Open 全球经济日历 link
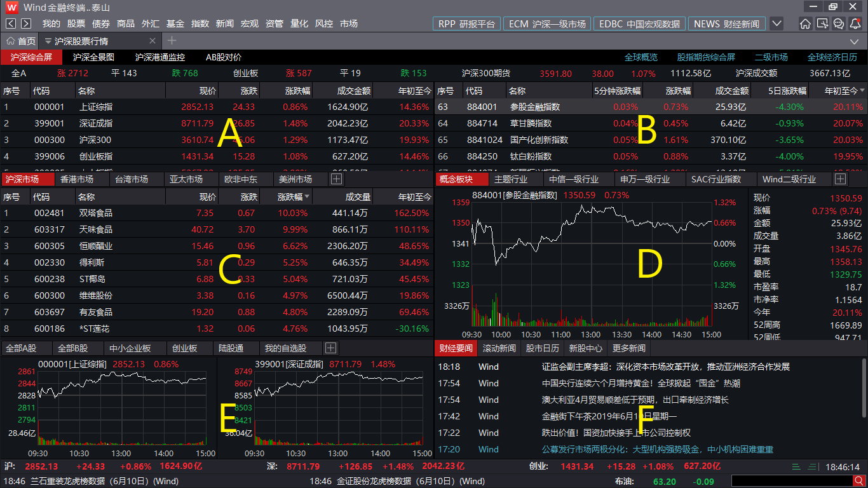Image resolution: width=868 pixels, height=488 pixels. tap(832, 57)
